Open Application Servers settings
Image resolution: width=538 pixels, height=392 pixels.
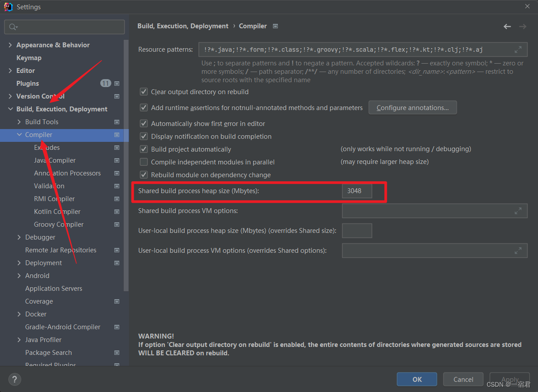(x=53, y=289)
